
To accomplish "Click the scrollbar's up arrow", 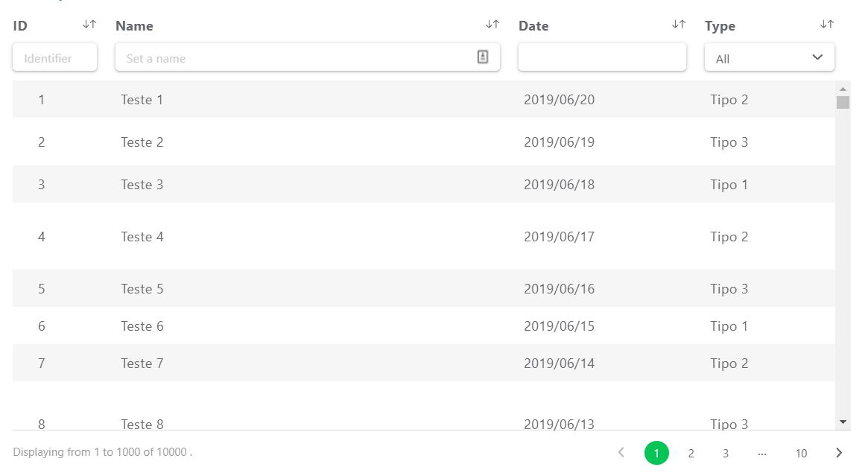I will pyautogui.click(x=843, y=89).
